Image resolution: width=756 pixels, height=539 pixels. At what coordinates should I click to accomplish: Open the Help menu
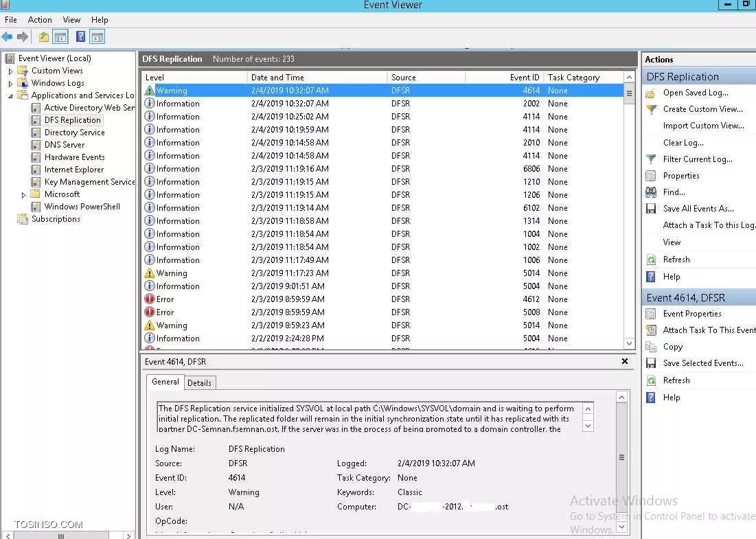(x=100, y=20)
